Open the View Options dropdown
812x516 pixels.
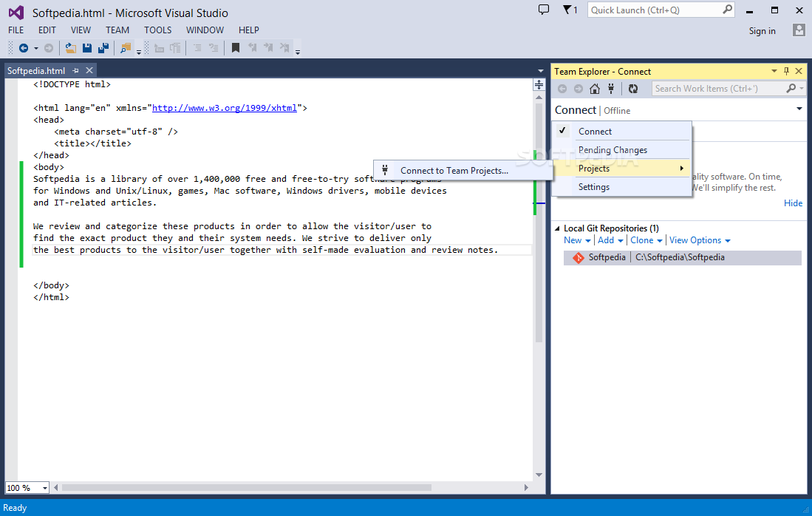point(700,240)
